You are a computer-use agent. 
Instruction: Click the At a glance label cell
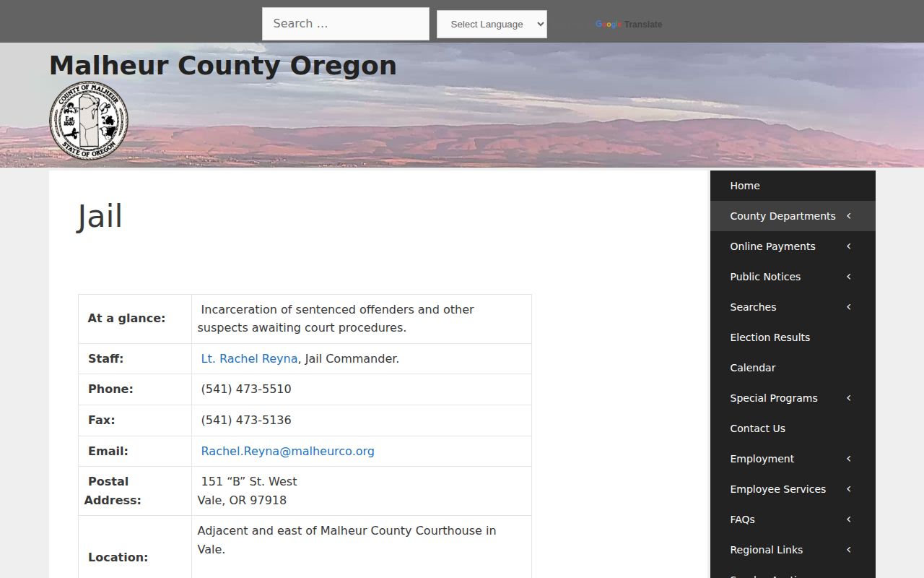pyautogui.click(x=135, y=319)
